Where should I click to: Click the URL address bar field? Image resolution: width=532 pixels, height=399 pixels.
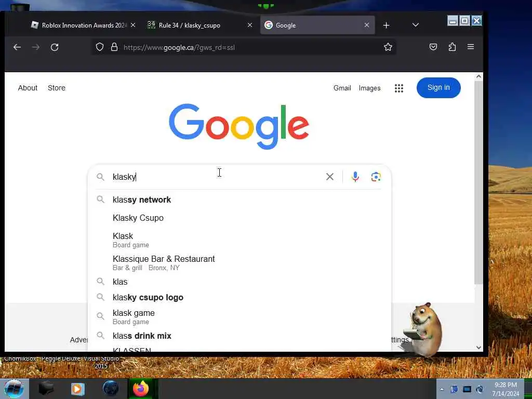point(244,47)
